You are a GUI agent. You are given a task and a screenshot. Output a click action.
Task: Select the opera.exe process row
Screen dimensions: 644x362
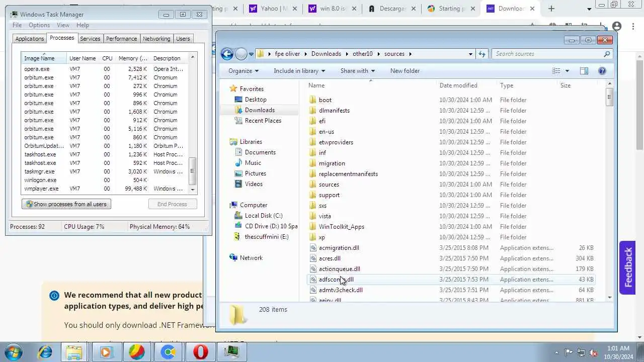point(105,69)
